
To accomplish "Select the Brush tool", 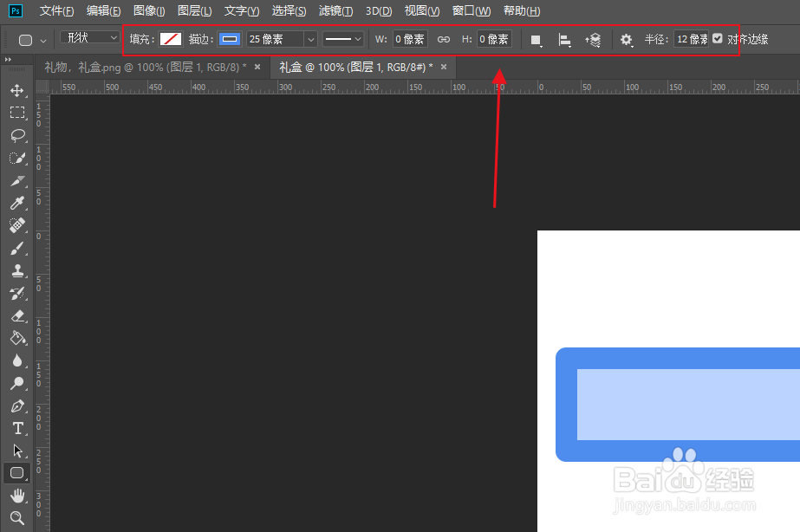I will [16, 249].
